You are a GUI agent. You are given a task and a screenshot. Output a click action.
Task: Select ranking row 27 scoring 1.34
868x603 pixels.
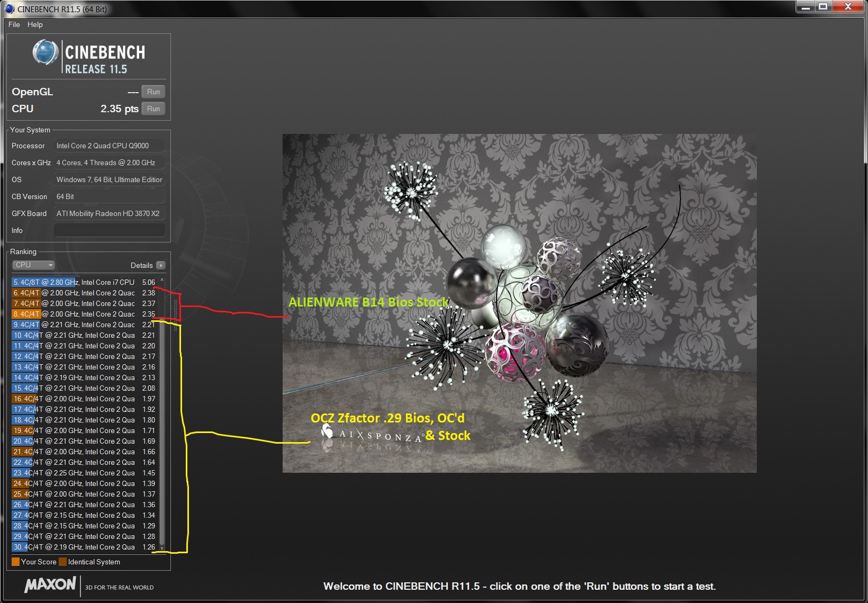pos(84,515)
